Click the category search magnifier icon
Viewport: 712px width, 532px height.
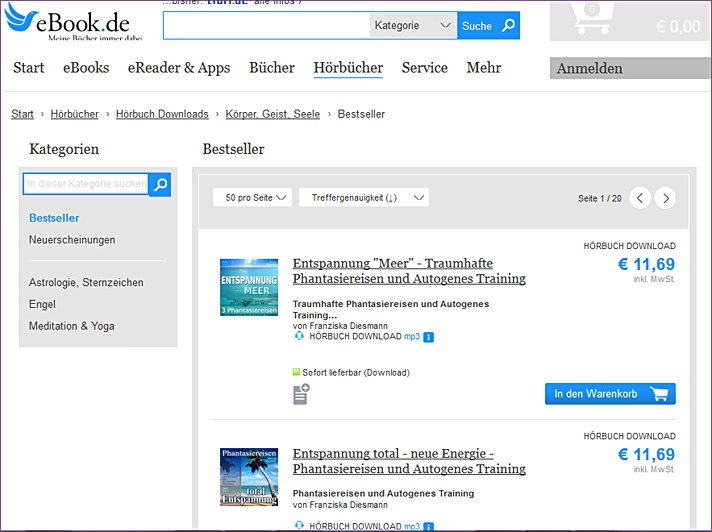coord(160,184)
